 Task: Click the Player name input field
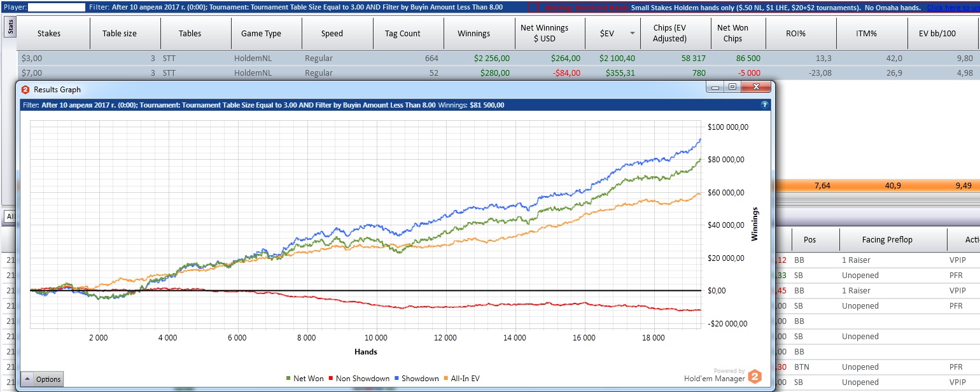pyautogui.click(x=58, y=7)
